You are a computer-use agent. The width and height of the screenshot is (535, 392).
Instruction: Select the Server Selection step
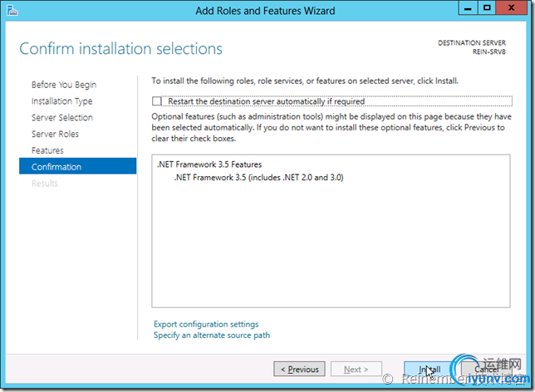click(x=62, y=117)
